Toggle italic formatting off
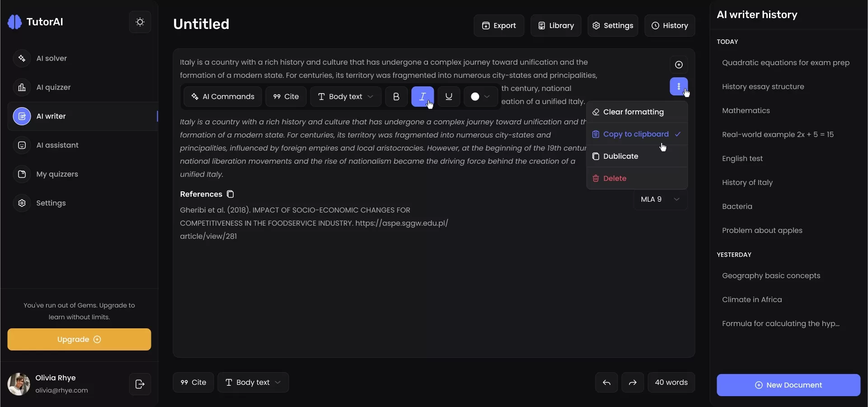The height and width of the screenshot is (407, 868). [422, 97]
